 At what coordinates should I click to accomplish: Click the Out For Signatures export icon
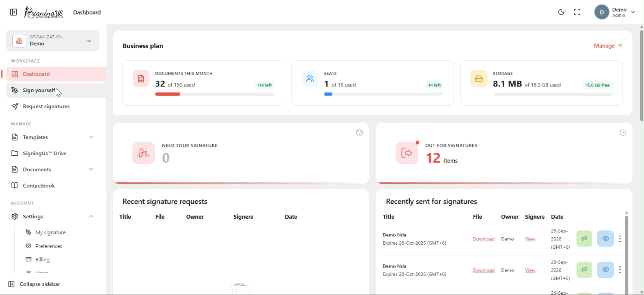pos(407,153)
